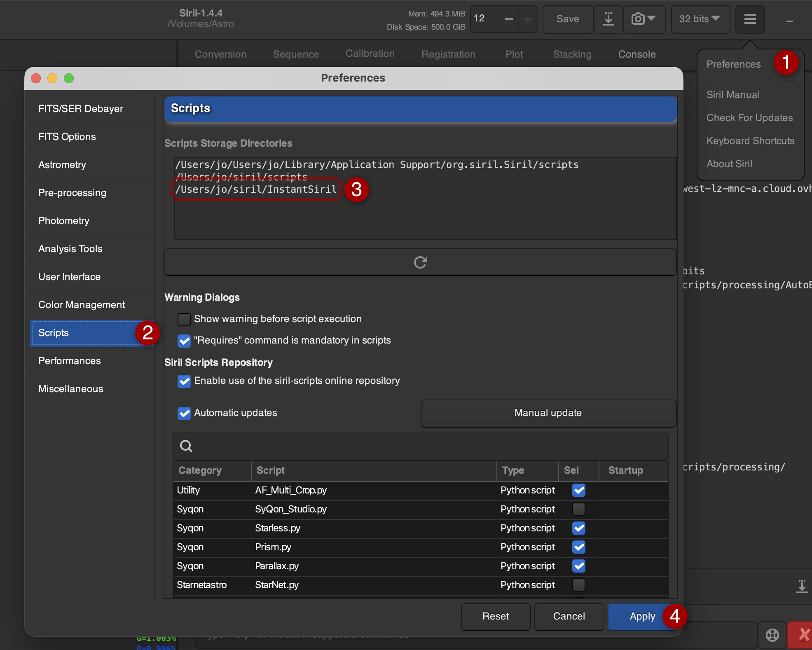The image size is (812, 650).
Task: Click the /Users/jo/siril/scripts directory line
Action: pyautogui.click(x=241, y=177)
